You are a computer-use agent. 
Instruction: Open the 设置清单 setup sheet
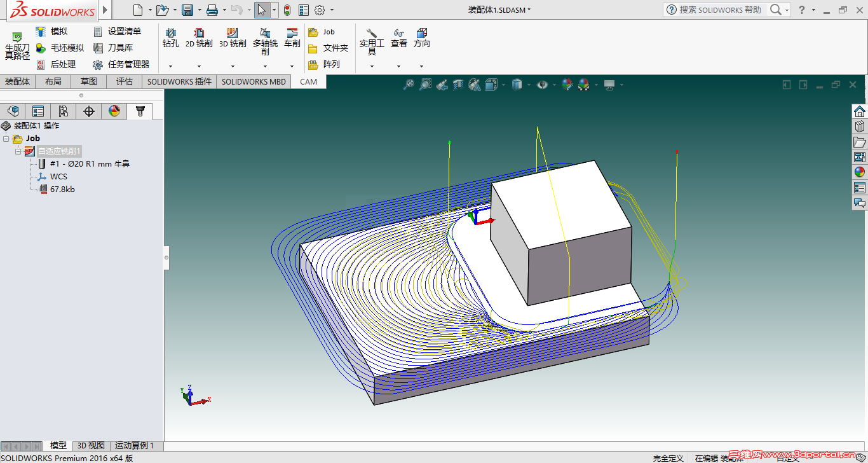click(117, 31)
